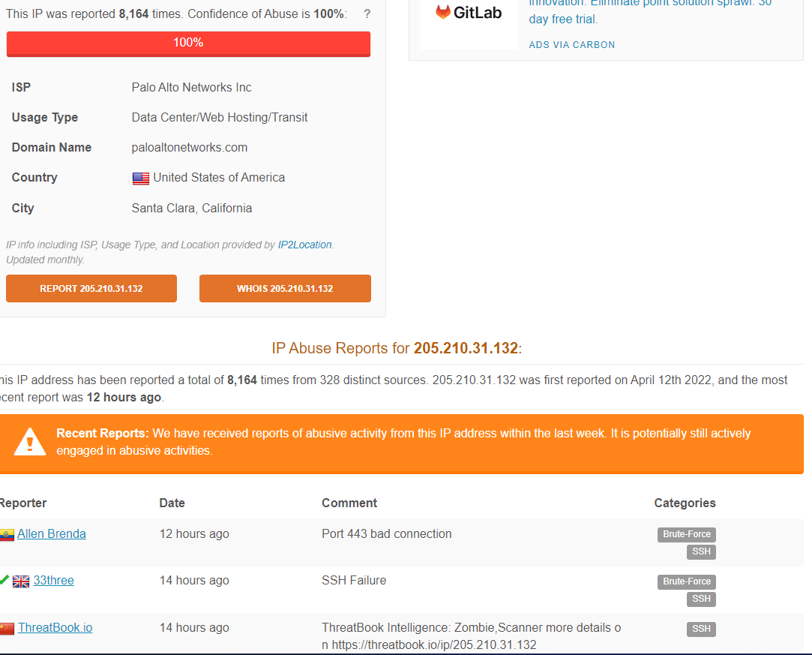812x655 pixels.
Task: Click '14 hours ago' date in ThreatBook.io row
Action: click(194, 627)
